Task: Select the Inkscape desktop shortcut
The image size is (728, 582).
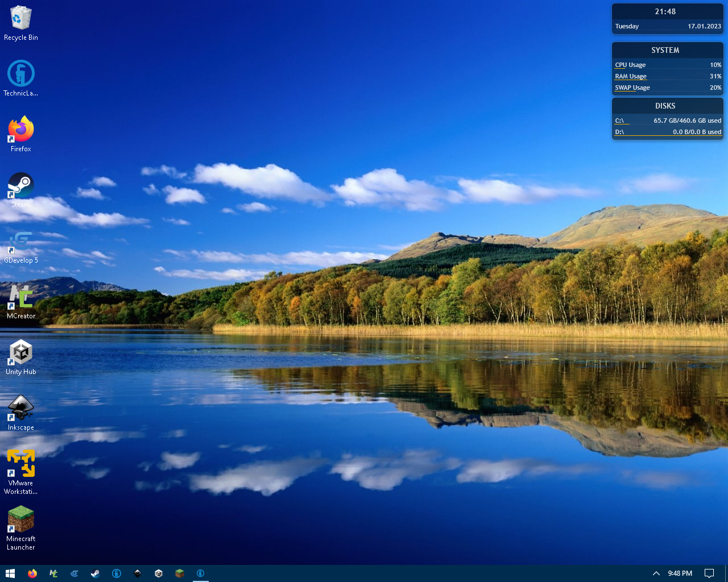Action: click(21, 408)
